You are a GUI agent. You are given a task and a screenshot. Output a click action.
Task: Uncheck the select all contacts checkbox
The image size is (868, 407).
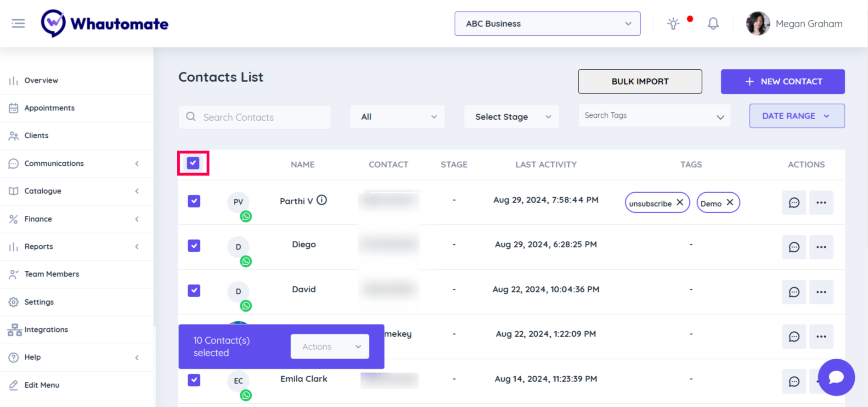click(193, 163)
